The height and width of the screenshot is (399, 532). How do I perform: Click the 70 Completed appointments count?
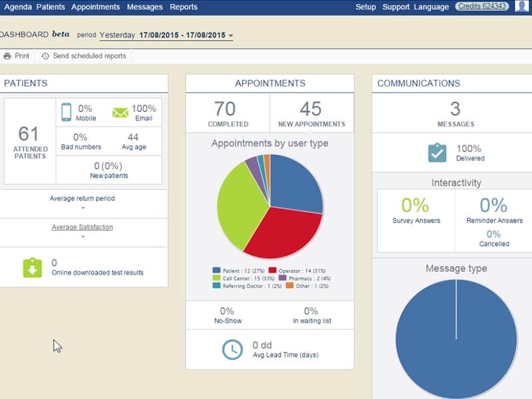click(225, 109)
